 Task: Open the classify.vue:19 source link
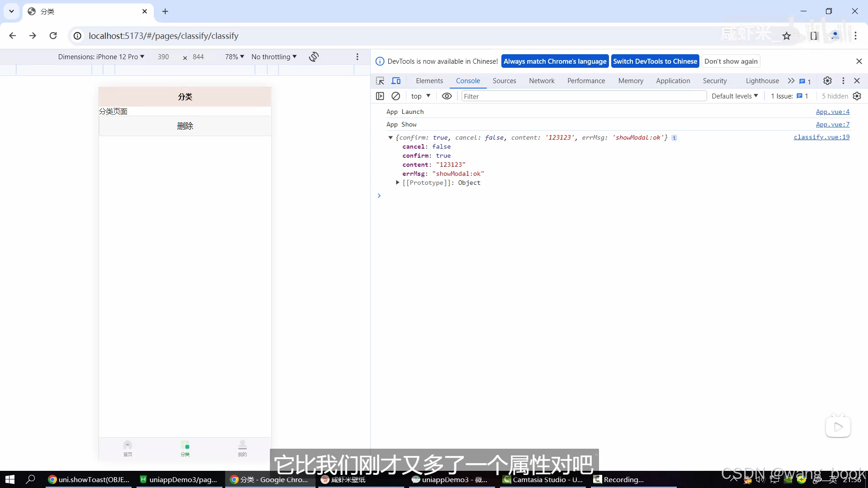[821, 137]
